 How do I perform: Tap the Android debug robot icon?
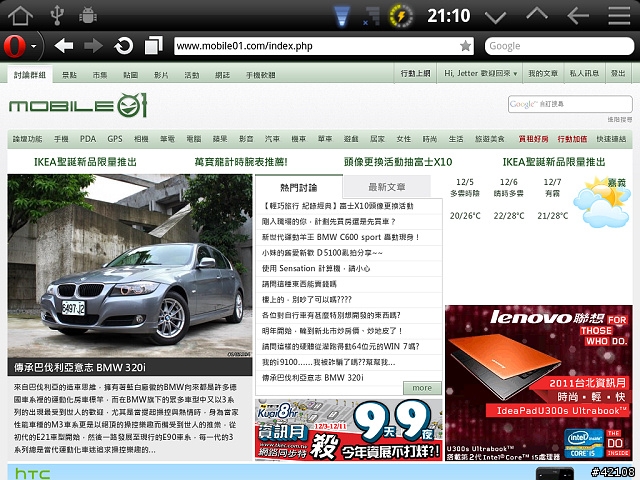[87, 16]
